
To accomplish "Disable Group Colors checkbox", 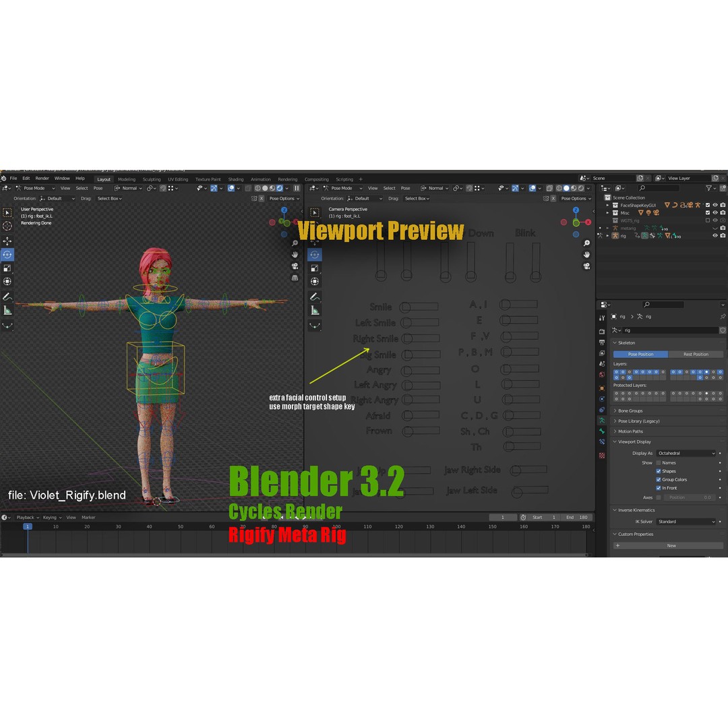I will [x=659, y=480].
